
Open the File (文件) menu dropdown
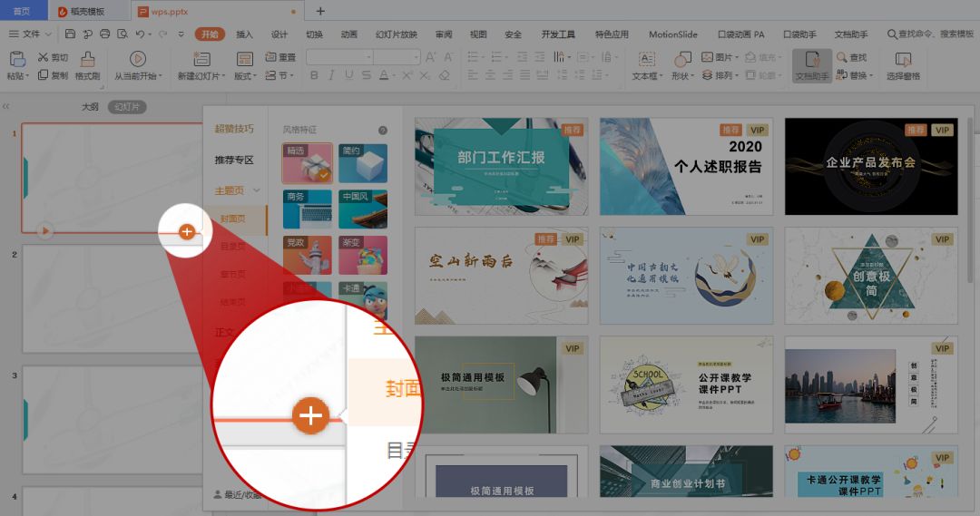pyautogui.click(x=30, y=34)
